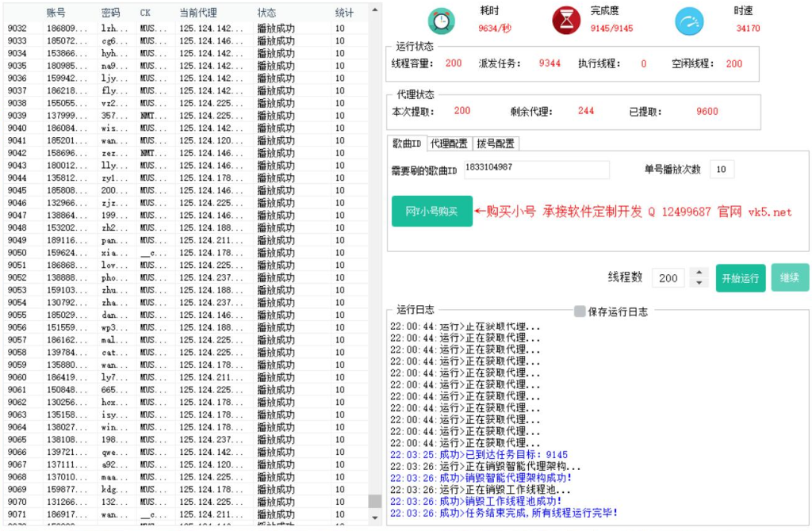Click the blue speedometer icon beside 时速
812x531 pixels.
tap(688, 21)
